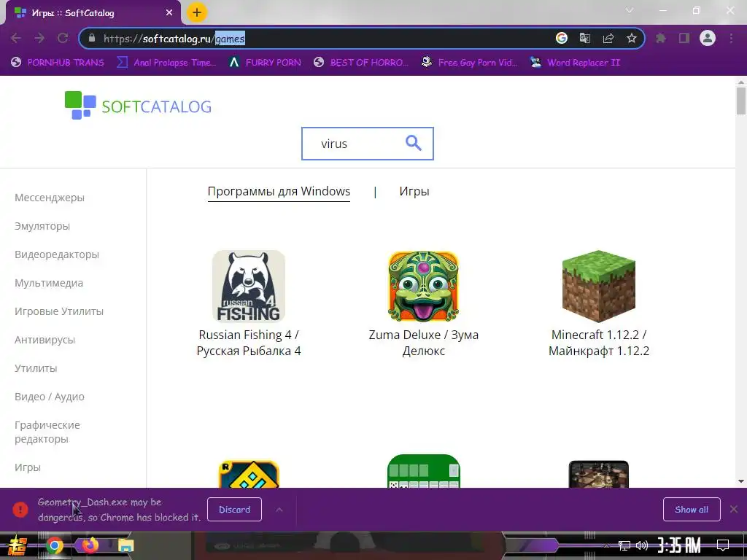Open File Explorer from the taskbar

coord(125,545)
